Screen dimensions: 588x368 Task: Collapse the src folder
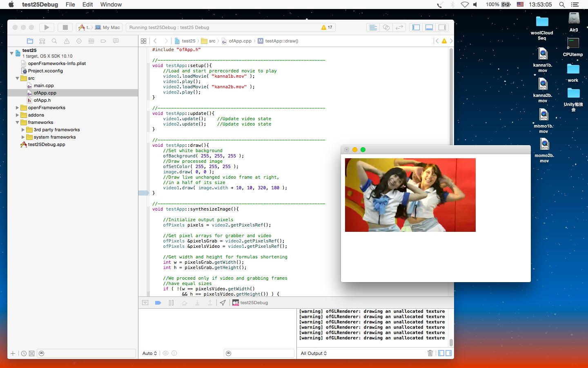(x=18, y=78)
